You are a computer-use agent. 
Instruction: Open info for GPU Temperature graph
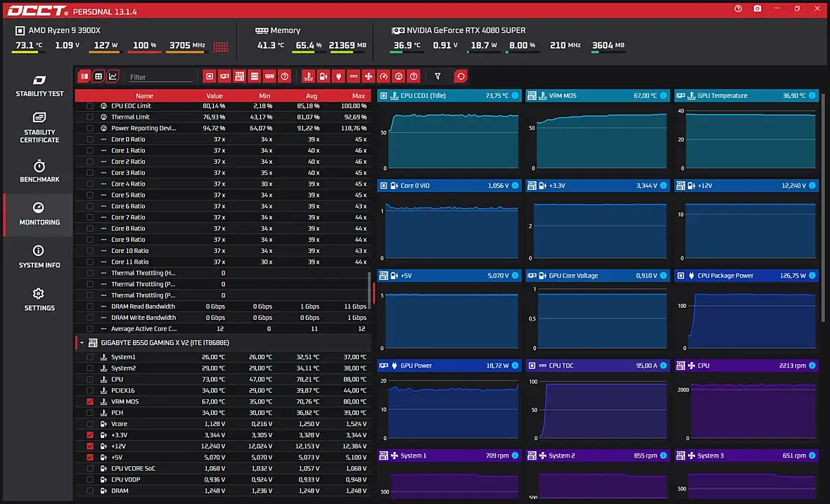tap(812, 96)
